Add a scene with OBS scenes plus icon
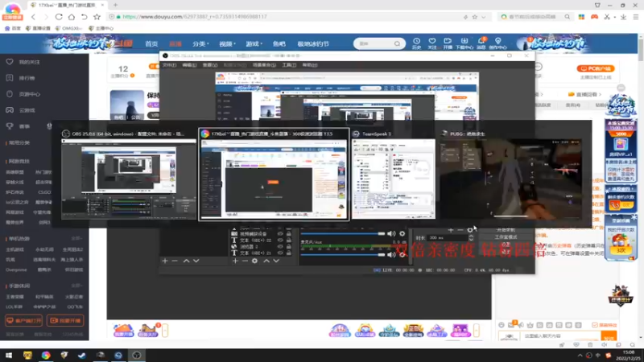 click(x=165, y=261)
